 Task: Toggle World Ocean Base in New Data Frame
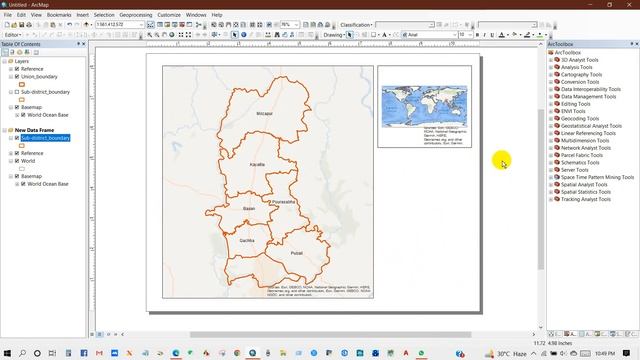click(23, 184)
